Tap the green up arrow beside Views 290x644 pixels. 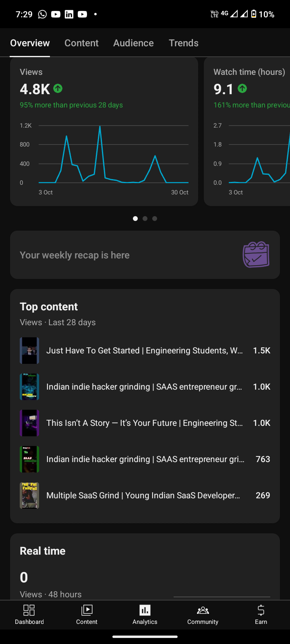[58, 88]
